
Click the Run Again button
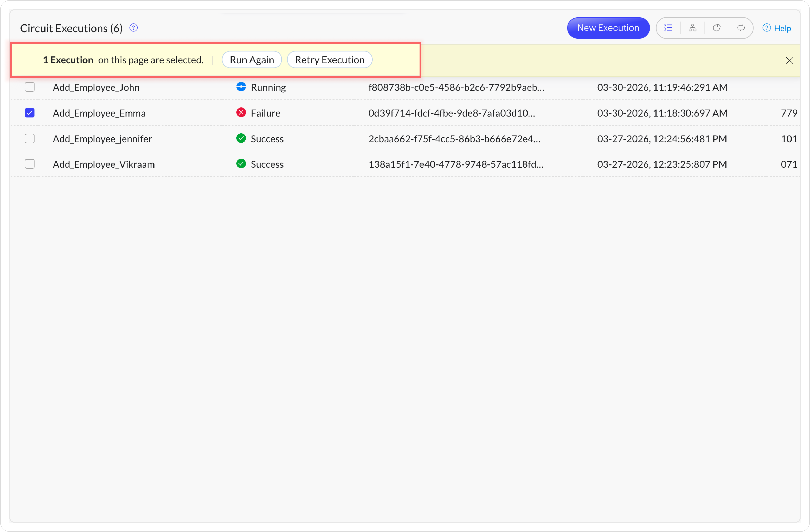tap(252, 60)
